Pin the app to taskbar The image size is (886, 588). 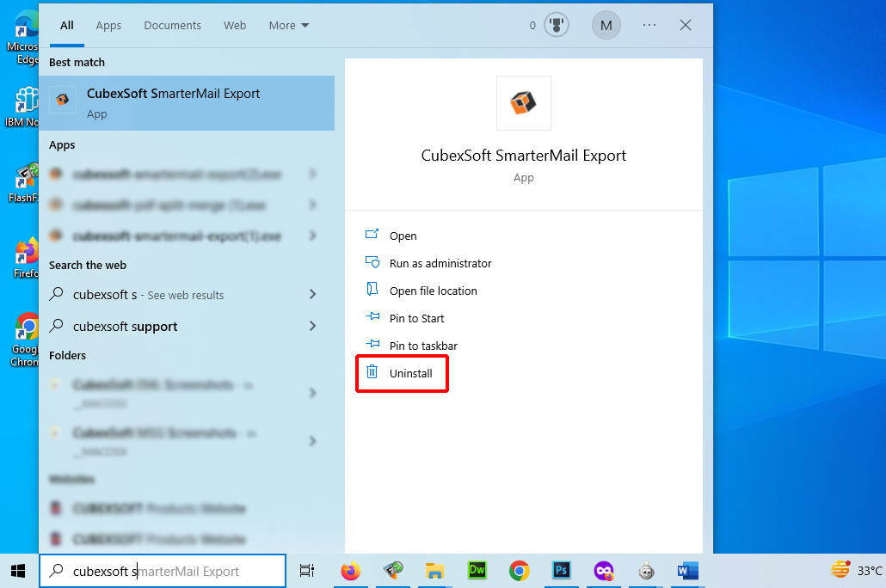(423, 346)
